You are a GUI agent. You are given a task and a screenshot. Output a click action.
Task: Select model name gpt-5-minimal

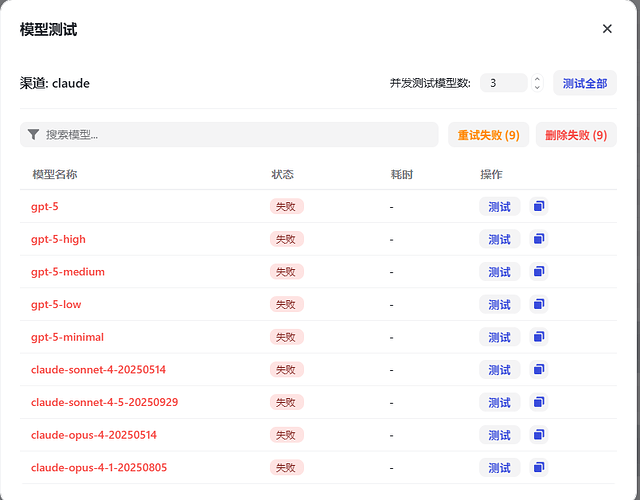67,337
